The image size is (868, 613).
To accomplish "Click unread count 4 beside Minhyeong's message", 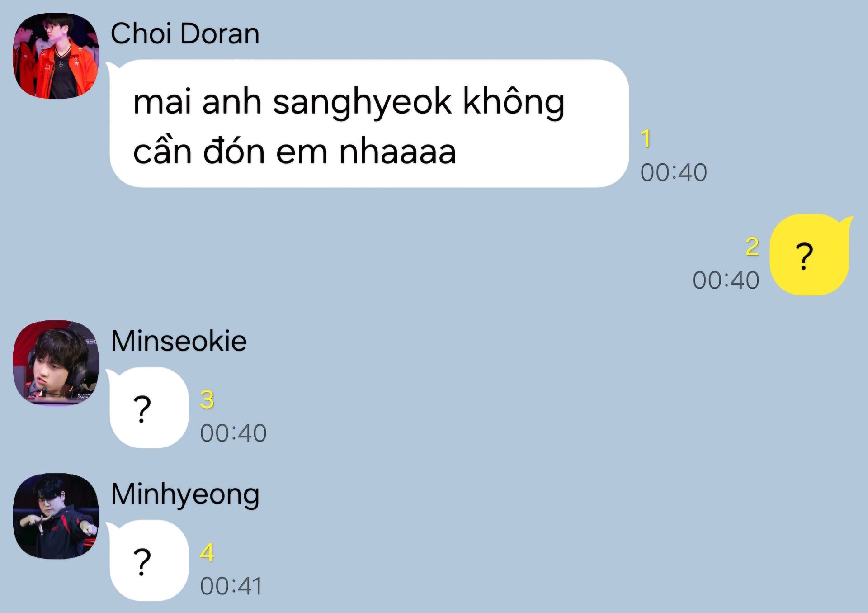I will click(207, 552).
